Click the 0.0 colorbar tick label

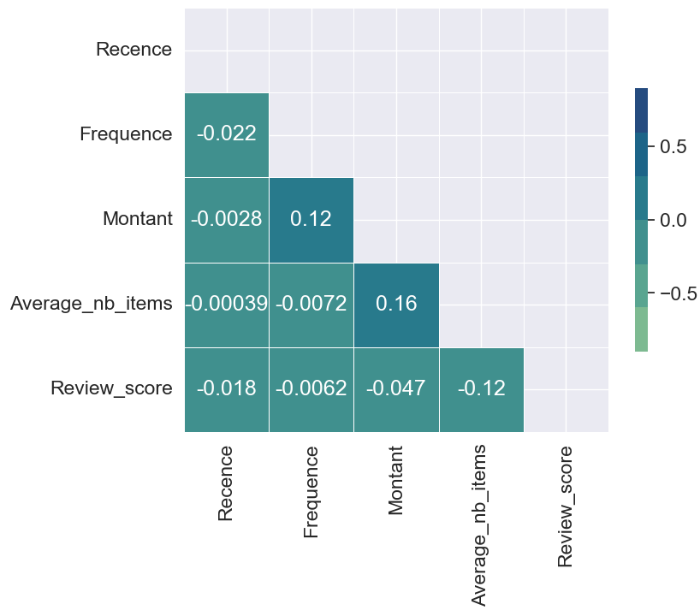(673, 220)
